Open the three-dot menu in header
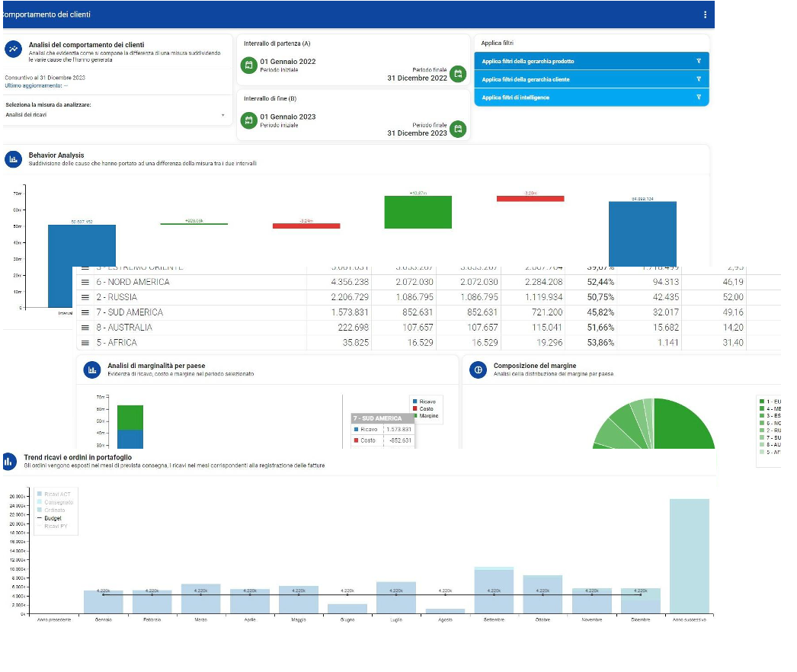This screenshot has width=797, height=672. (x=705, y=14)
